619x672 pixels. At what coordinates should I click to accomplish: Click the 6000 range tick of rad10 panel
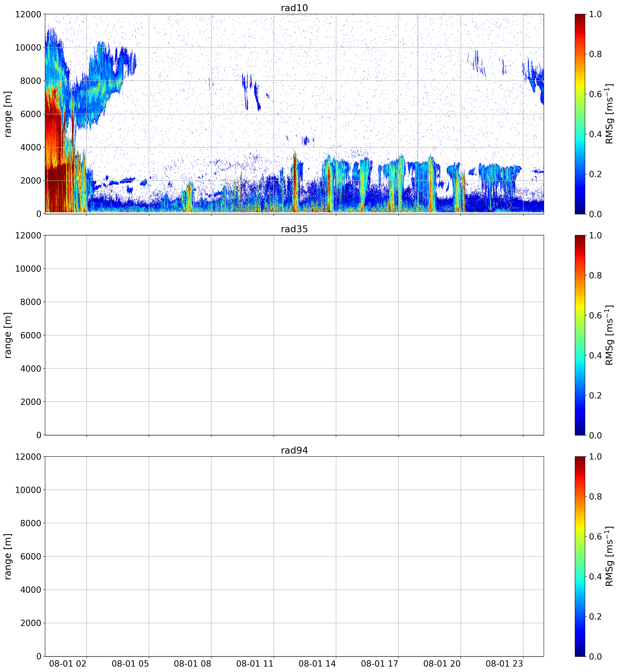click(x=31, y=114)
